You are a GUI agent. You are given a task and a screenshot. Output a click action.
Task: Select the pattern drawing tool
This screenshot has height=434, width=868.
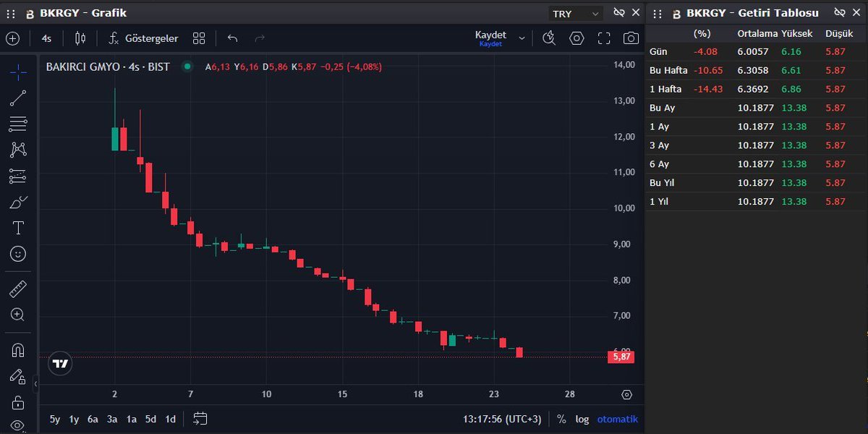tap(18, 150)
